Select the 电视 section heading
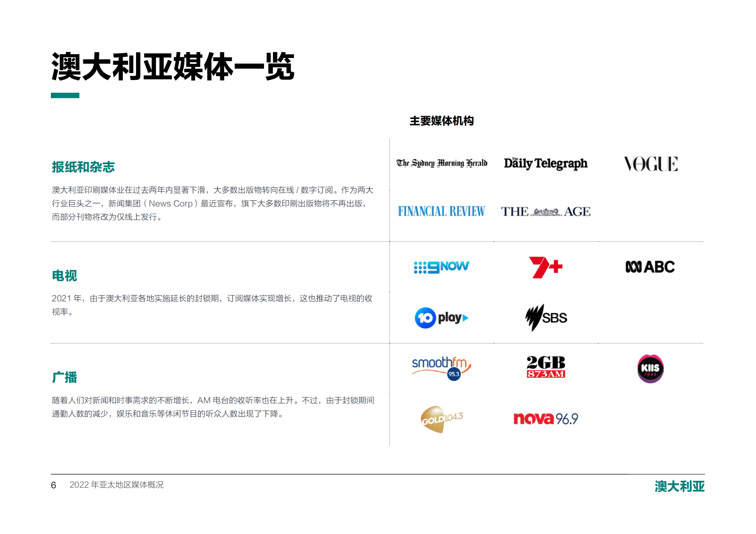Image resolution: width=756 pixels, height=534 pixels. click(x=64, y=276)
